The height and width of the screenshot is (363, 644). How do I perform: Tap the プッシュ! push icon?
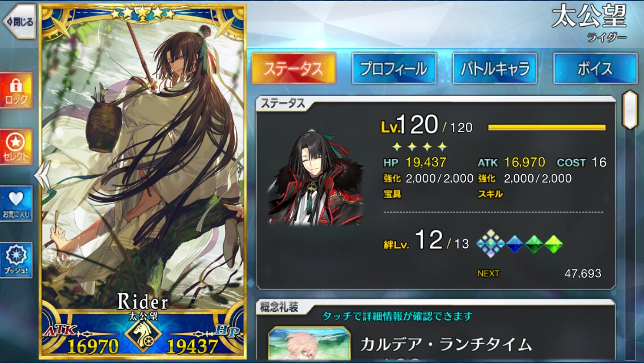coord(16,260)
